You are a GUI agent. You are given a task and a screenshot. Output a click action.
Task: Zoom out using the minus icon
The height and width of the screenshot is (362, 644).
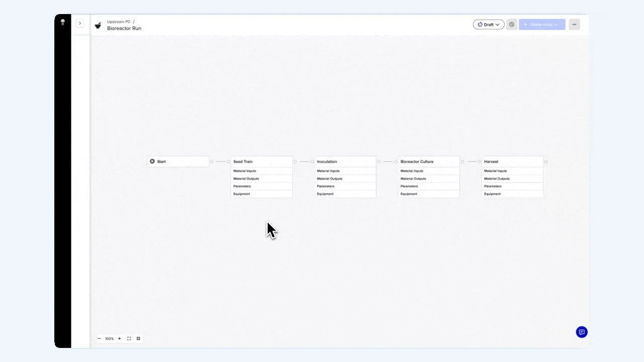(100, 338)
